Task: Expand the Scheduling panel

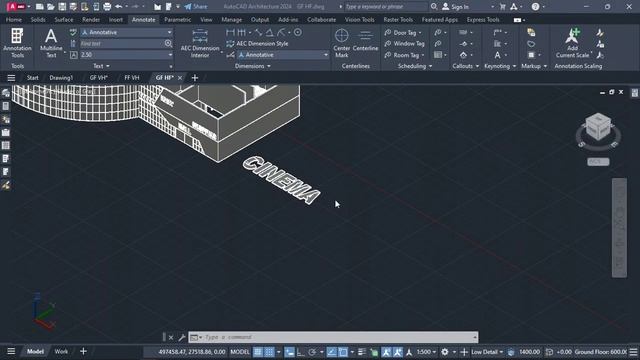Action: coord(415,66)
